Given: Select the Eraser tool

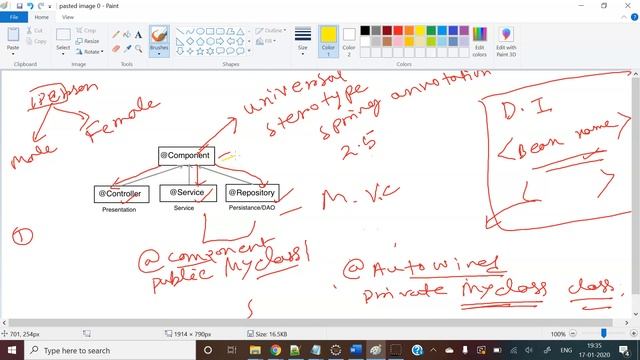Looking at the screenshot, I should tap(116, 49).
